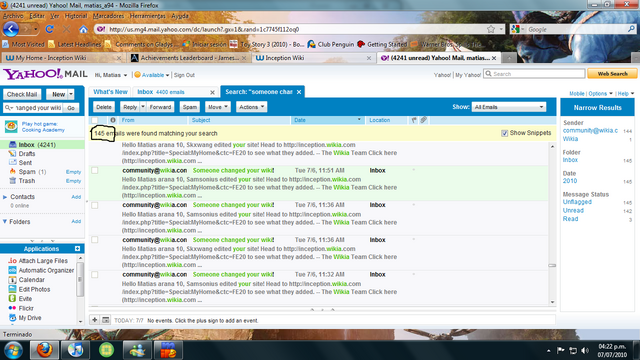Open the Drafts folder

(27, 154)
